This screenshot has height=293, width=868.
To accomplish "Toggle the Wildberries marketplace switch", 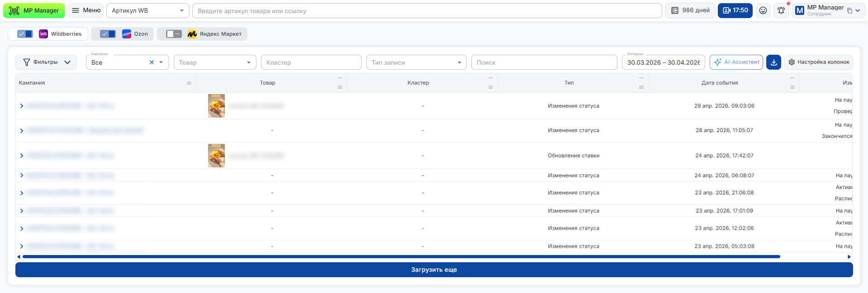I will [25, 34].
